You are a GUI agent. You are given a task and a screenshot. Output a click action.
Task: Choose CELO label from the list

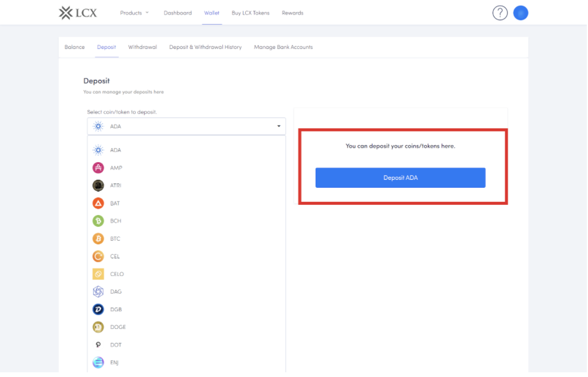click(x=117, y=274)
